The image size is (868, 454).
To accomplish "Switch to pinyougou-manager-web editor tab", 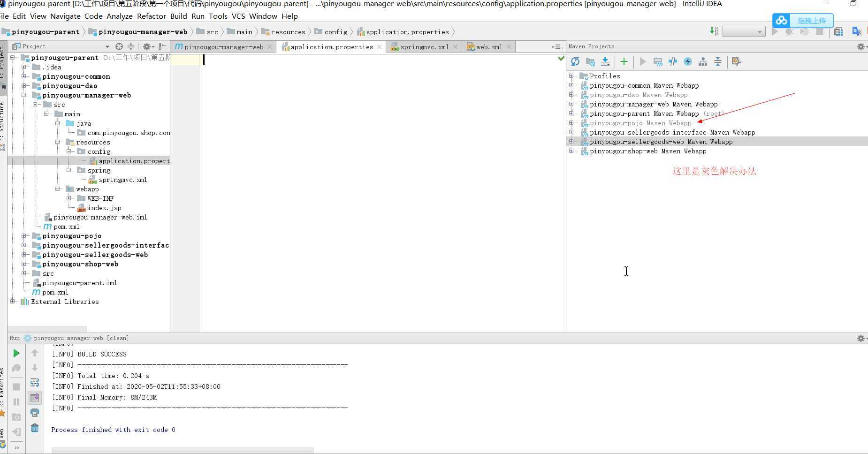I will click(223, 47).
